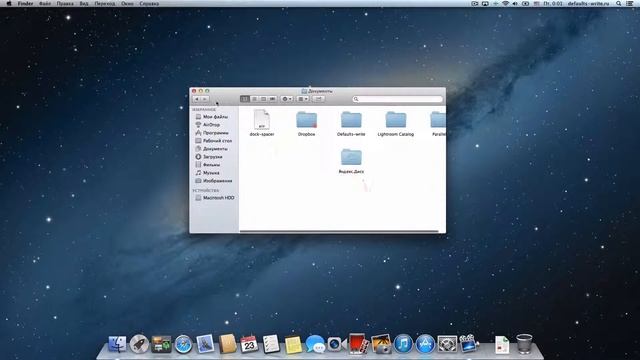Viewport: 640px width, 360px height.
Task: Select the Dropbox folder
Action: (307, 120)
